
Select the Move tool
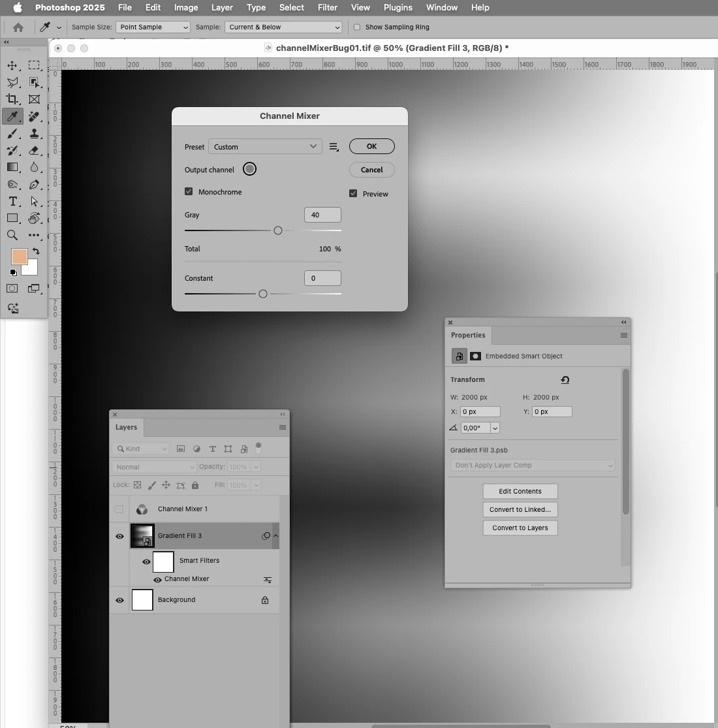point(12,65)
